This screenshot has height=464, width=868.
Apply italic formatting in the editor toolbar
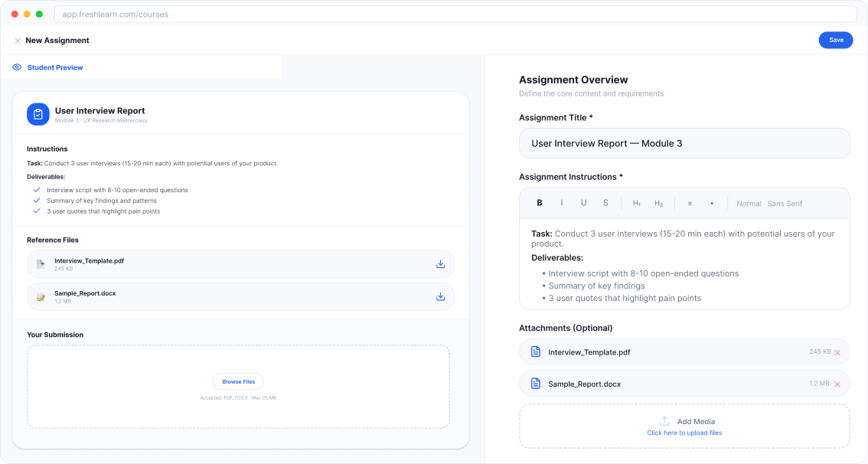coord(562,203)
